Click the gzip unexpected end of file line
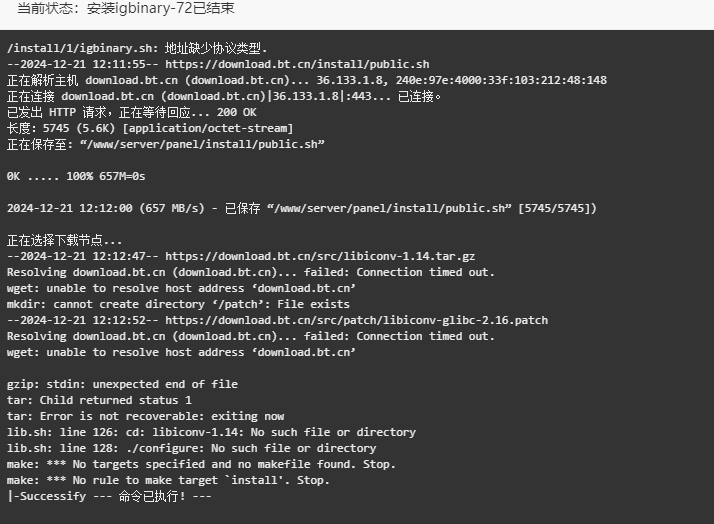 [122, 384]
